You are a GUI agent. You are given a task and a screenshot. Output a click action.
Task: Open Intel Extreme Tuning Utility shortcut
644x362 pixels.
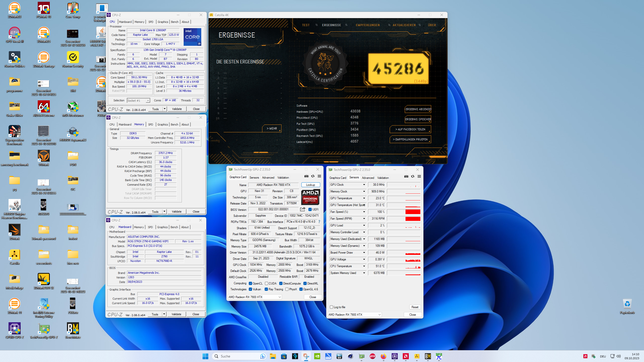[x=44, y=308]
